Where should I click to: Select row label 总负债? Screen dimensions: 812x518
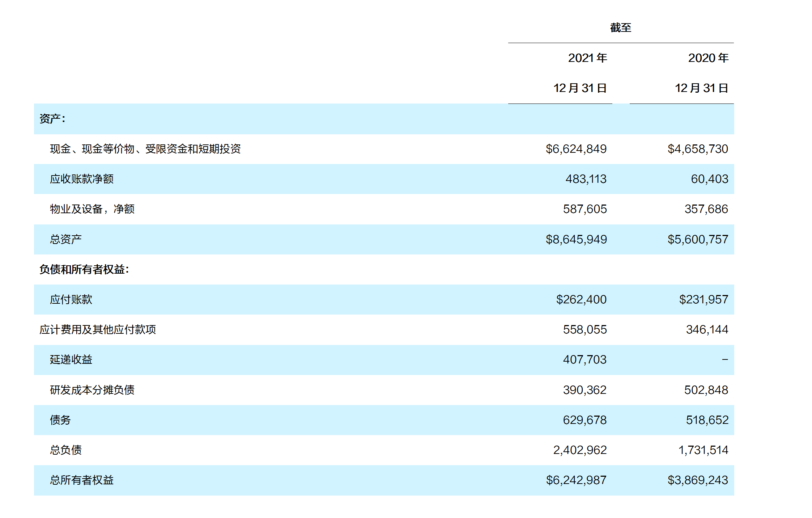[66, 450]
